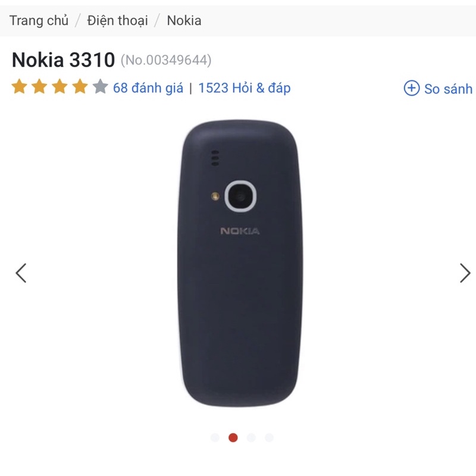Click the previous image arrow
The width and height of the screenshot is (476, 476).
pos(21,273)
